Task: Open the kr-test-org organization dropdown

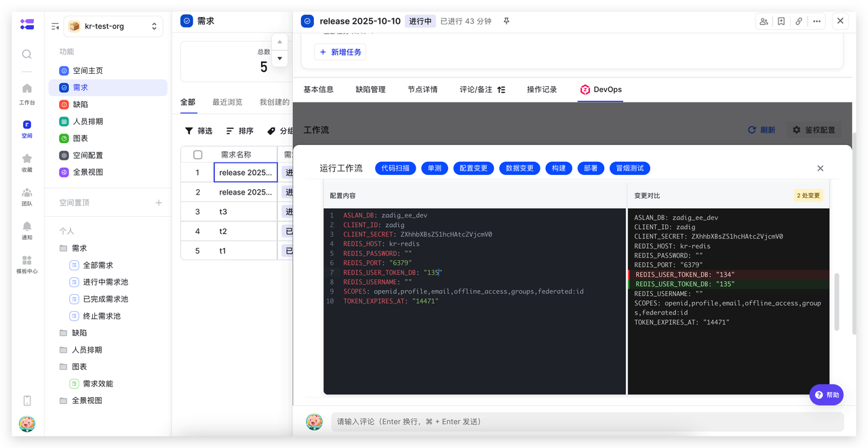Action: (x=113, y=26)
